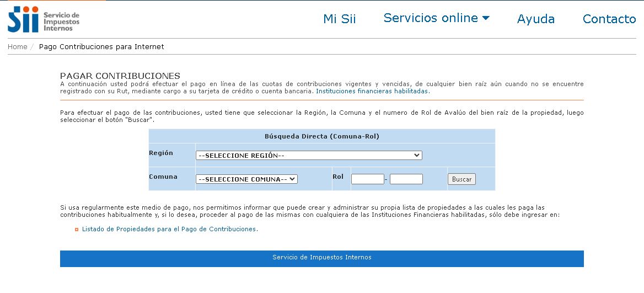Image resolution: width=644 pixels, height=293 pixels.
Task: Click the caret arrow next to Servicios online
Action: click(486, 18)
